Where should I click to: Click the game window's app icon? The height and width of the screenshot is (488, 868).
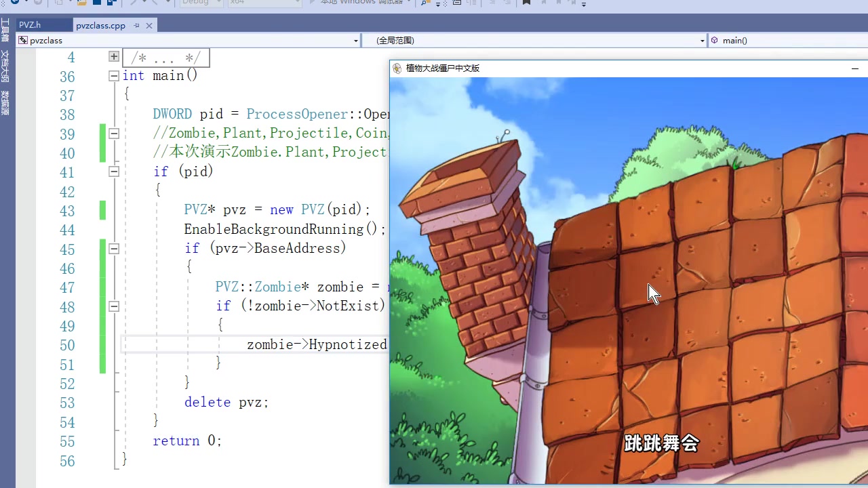(x=397, y=68)
